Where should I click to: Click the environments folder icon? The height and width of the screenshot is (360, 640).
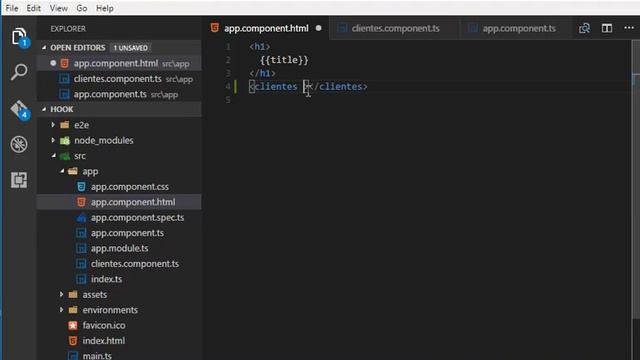[73, 310]
